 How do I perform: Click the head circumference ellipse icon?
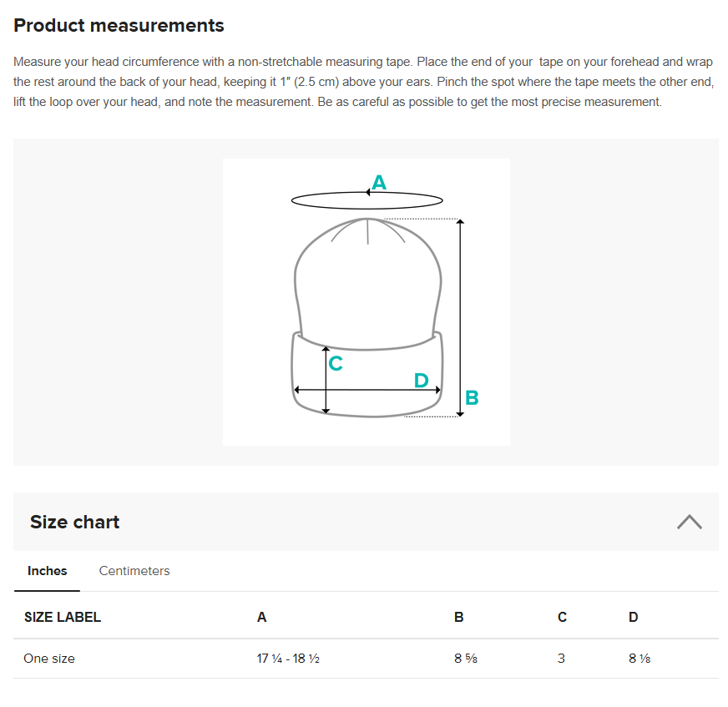367,200
